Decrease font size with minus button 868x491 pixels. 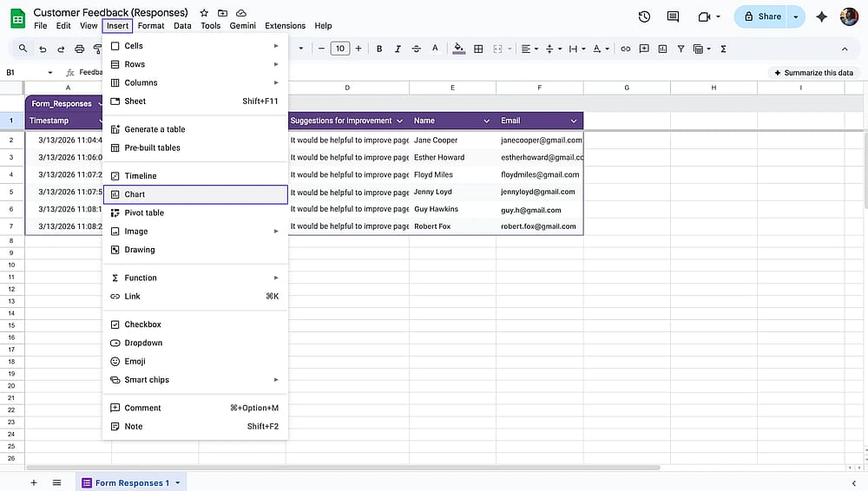tap(321, 49)
